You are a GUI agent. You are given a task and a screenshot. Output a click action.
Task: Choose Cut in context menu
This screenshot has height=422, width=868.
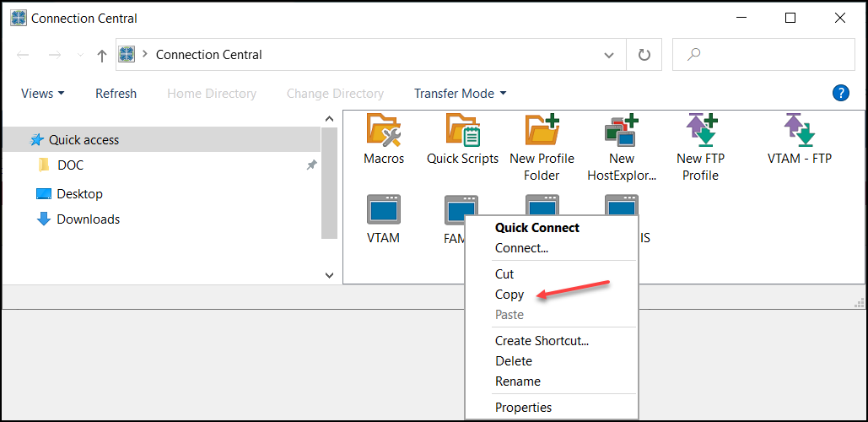504,274
